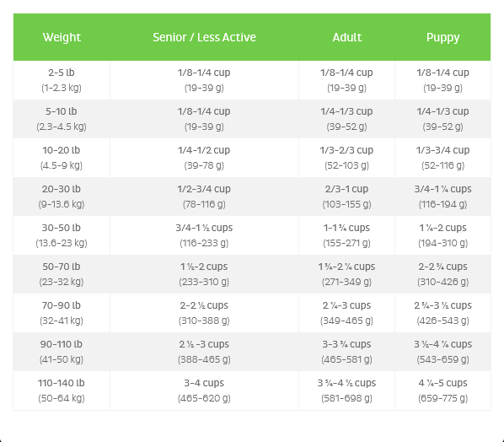This screenshot has height=442, width=504.
Task: Click puppy 1/3–3/4 cup (52–116 g) cell
Action: tap(442, 158)
